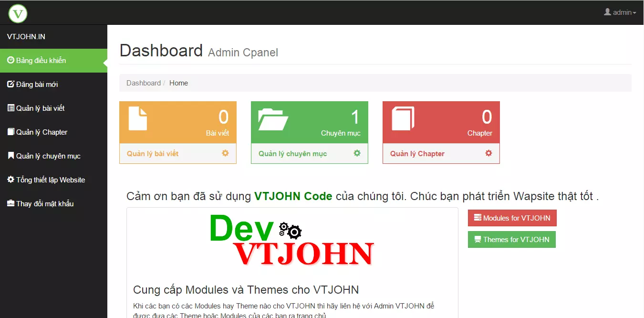The image size is (644, 318).
Task: Open Quản lý chuyên mục sidebar item
Action: pos(48,156)
